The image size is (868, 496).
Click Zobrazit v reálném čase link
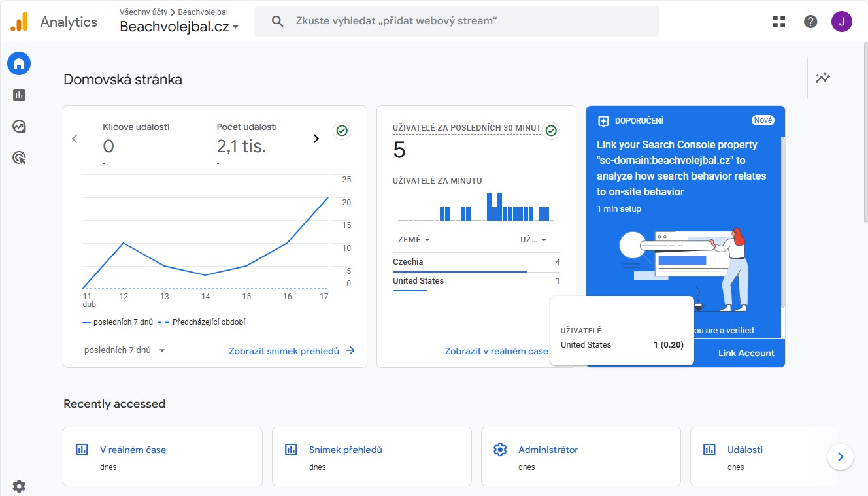click(497, 351)
